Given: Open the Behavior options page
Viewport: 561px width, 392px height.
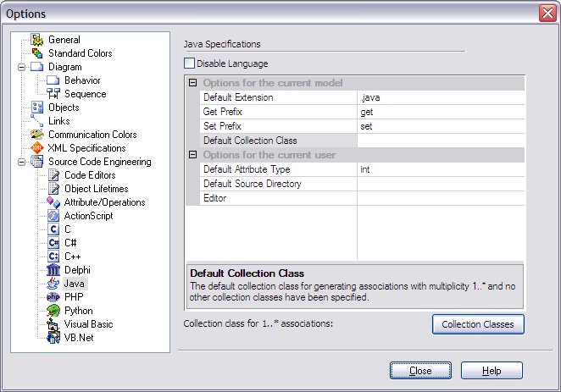Looking at the screenshot, I should tap(82, 80).
